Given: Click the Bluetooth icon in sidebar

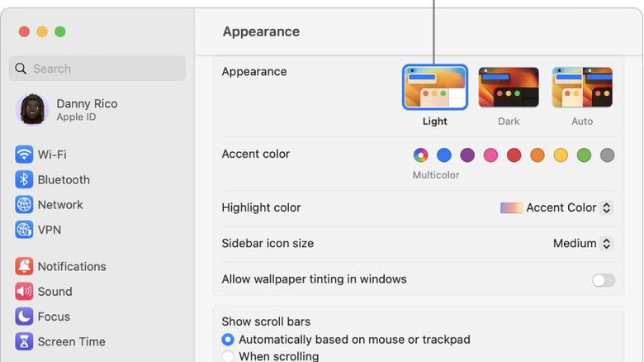Looking at the screenshot, I should click(24, 179).
